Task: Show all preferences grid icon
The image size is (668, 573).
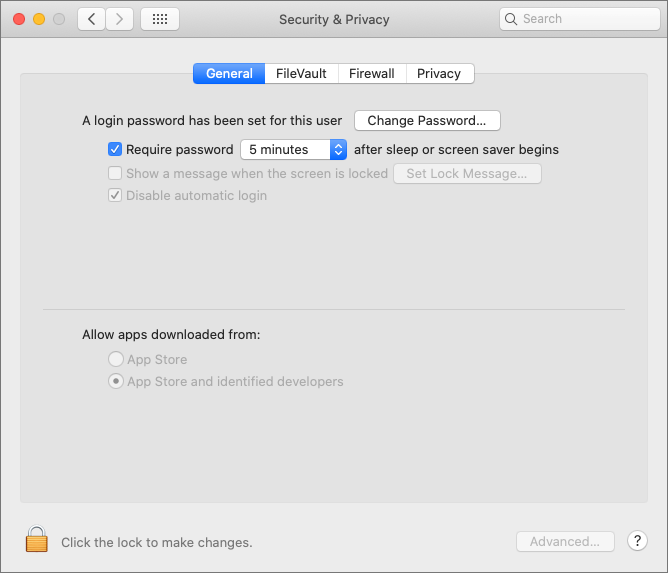Action: pos(160,19)
